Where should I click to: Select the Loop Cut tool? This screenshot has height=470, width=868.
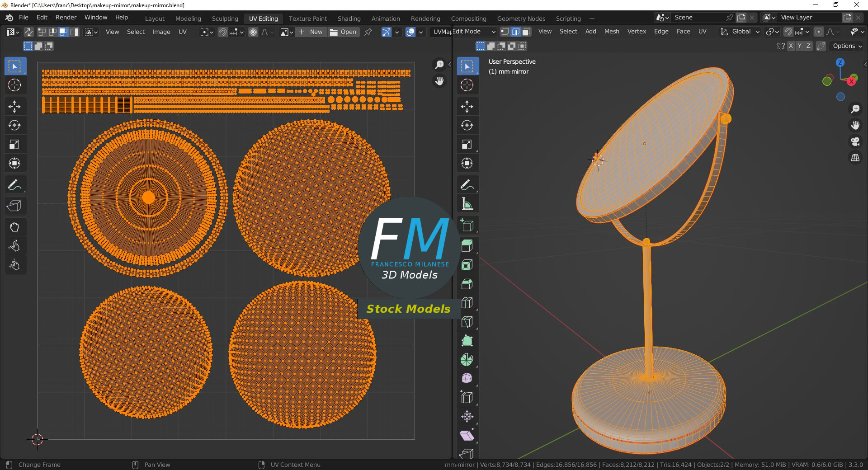pyautogui.click(x=467, y=303)
